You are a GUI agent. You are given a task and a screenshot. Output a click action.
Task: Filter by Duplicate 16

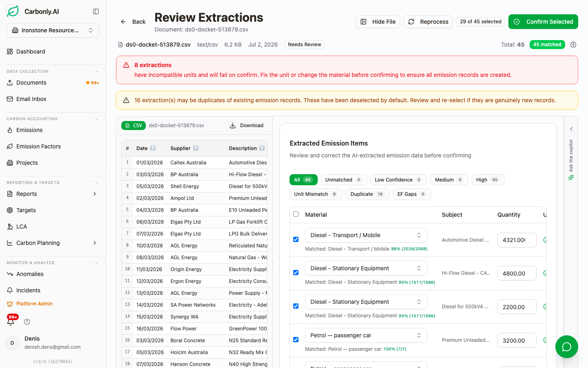[367, 194]
